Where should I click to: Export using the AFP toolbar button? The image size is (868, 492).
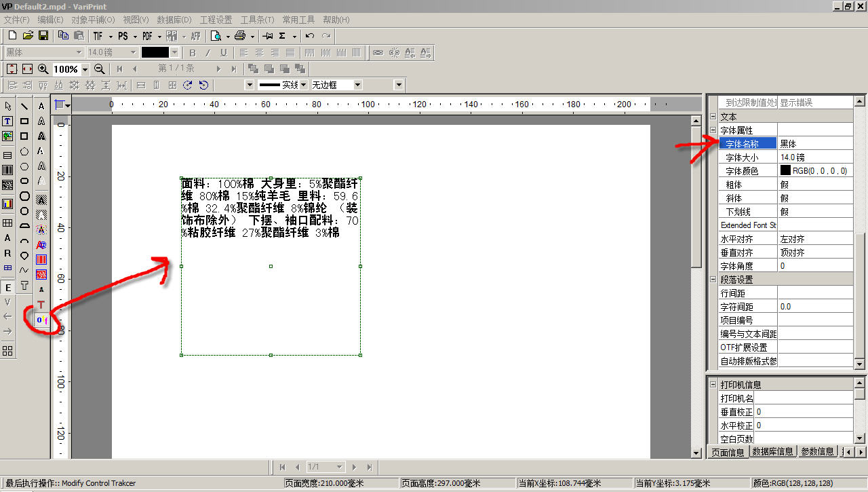click(195, 36)
